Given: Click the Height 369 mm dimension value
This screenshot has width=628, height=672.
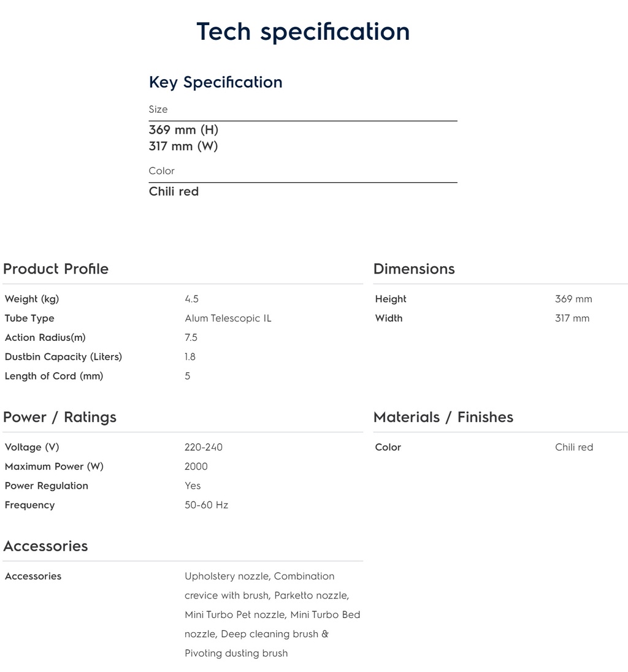Looking at the screenshot, I should click(573, 299).
